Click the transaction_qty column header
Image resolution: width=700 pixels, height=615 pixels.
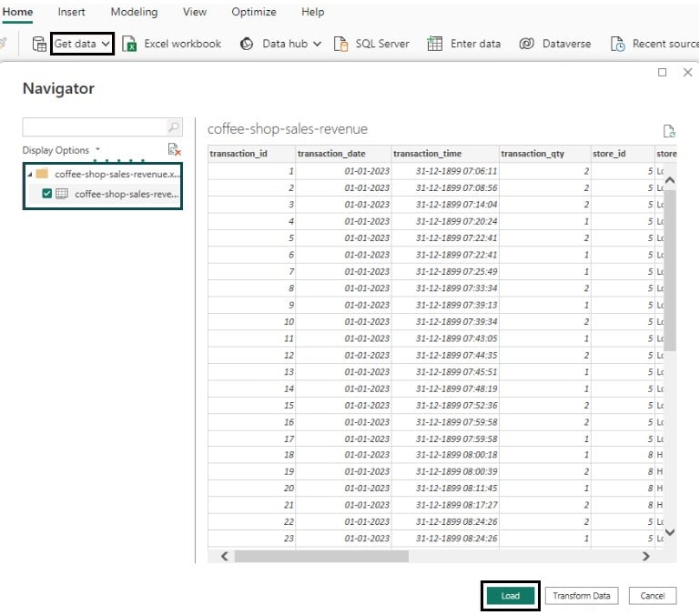pos(545,153)
